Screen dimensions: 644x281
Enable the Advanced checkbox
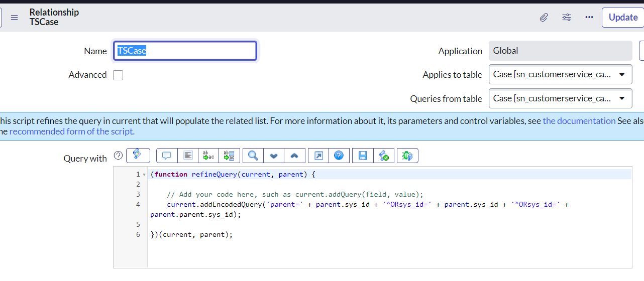pos(118,75)
